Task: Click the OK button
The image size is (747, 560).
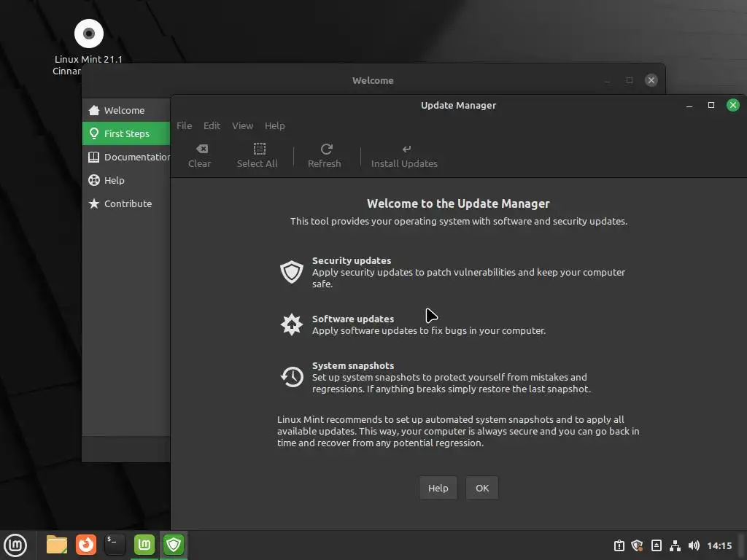Action: click(x=482, y=488)
